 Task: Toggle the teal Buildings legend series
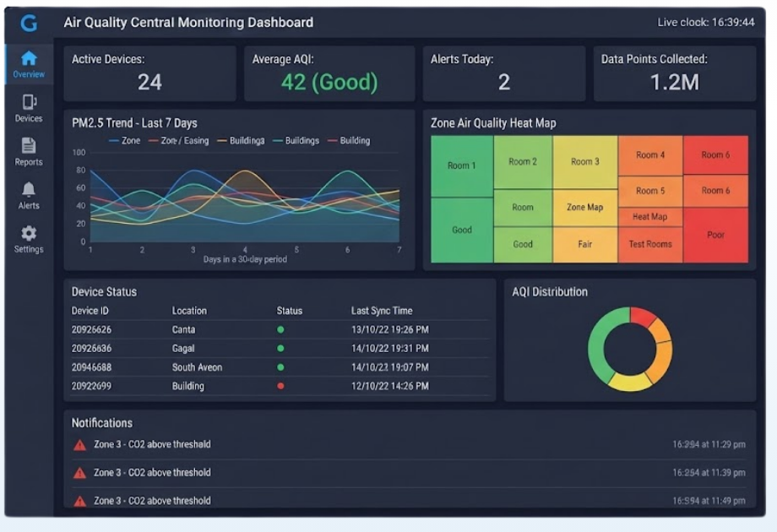pyautogui.click(x=296, y=141)
